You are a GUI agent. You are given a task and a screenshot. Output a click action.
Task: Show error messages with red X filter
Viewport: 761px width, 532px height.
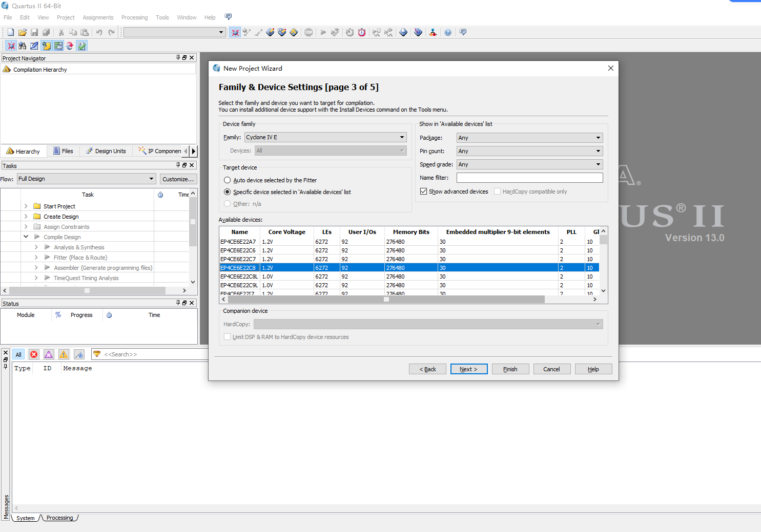pyautogui.click(x=34, y=354)
